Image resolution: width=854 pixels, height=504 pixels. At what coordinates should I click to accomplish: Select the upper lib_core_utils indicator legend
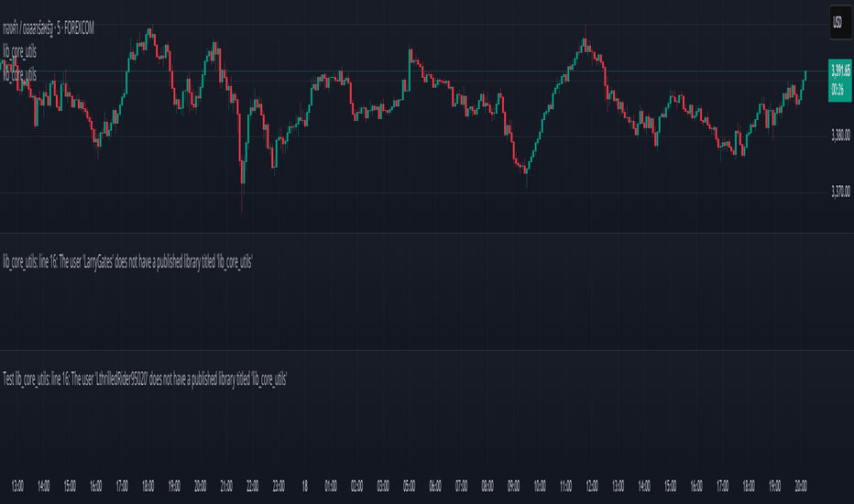coord(19,51)
